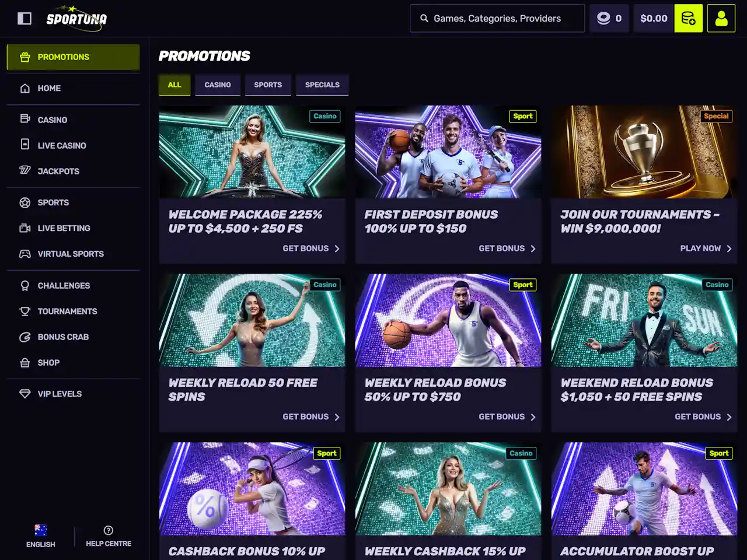747x560 pixels.
Task: Open the user account profile icon
Action: pyautogui.click(x=721, y=19)
